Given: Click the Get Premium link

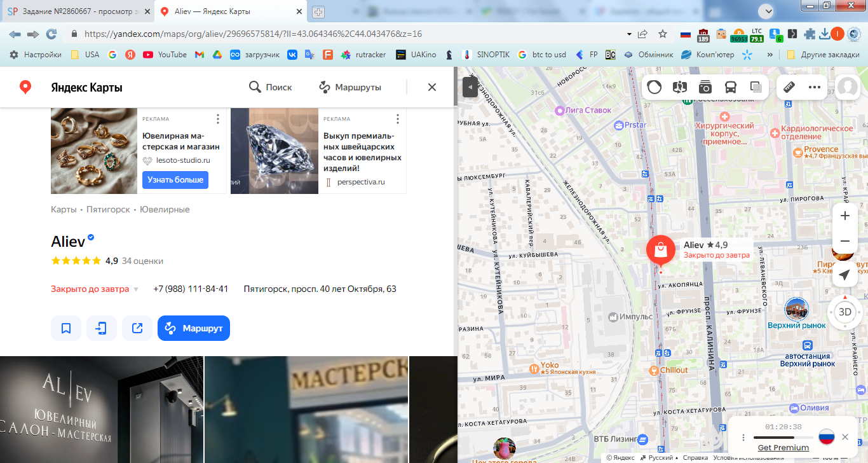Looking at the screenshot, I should [x=783, y=448].
